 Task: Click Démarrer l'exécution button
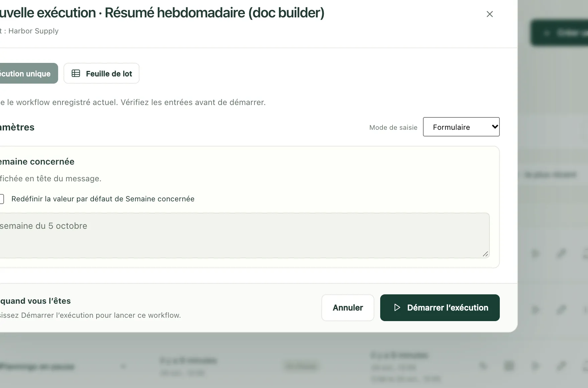[440, 308]
